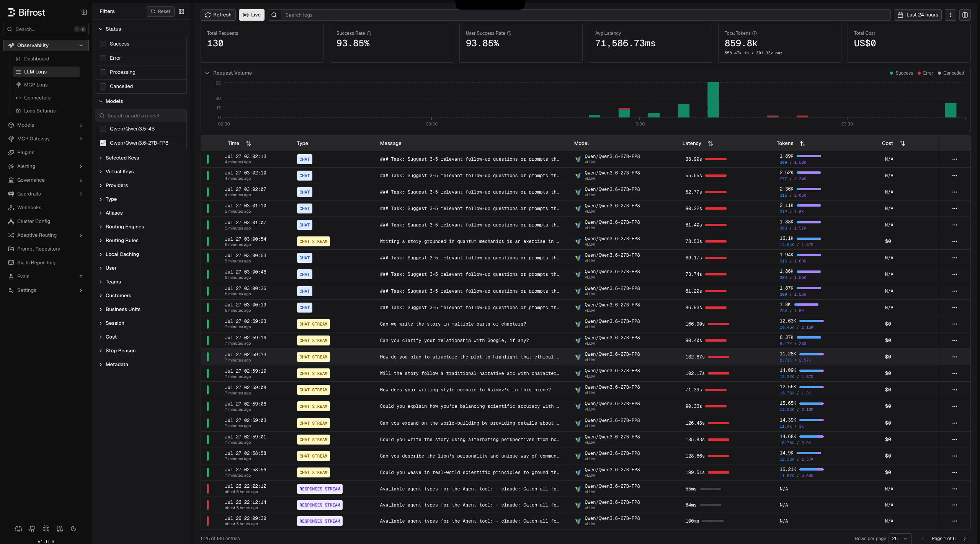This screenshot has height=544, width=980.
Task: Open the Last 24 hours time range picker
Action: 918,15
